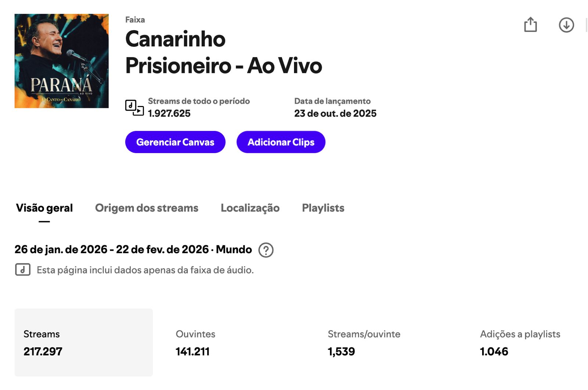The width and height of the screenshot is (588, 390).
Task: Open the Paraná album cover thumbnail
Action: pos(62,61)
